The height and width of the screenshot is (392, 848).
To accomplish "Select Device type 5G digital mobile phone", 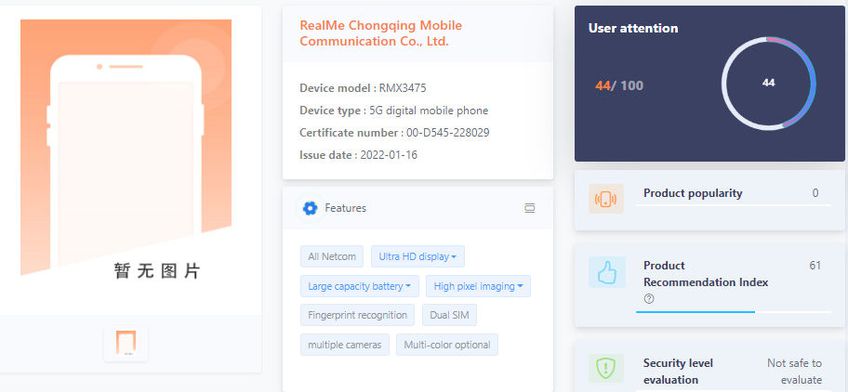I will point(394,110).
